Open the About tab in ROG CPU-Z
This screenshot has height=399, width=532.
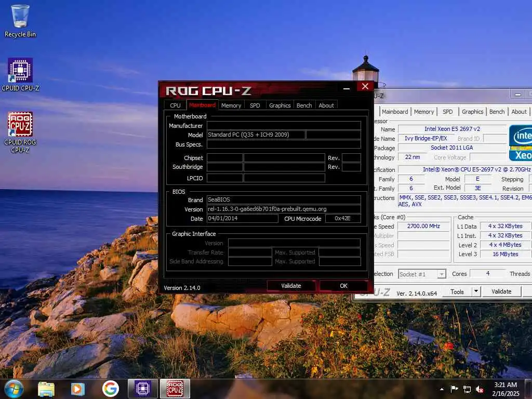coord(326,105)
